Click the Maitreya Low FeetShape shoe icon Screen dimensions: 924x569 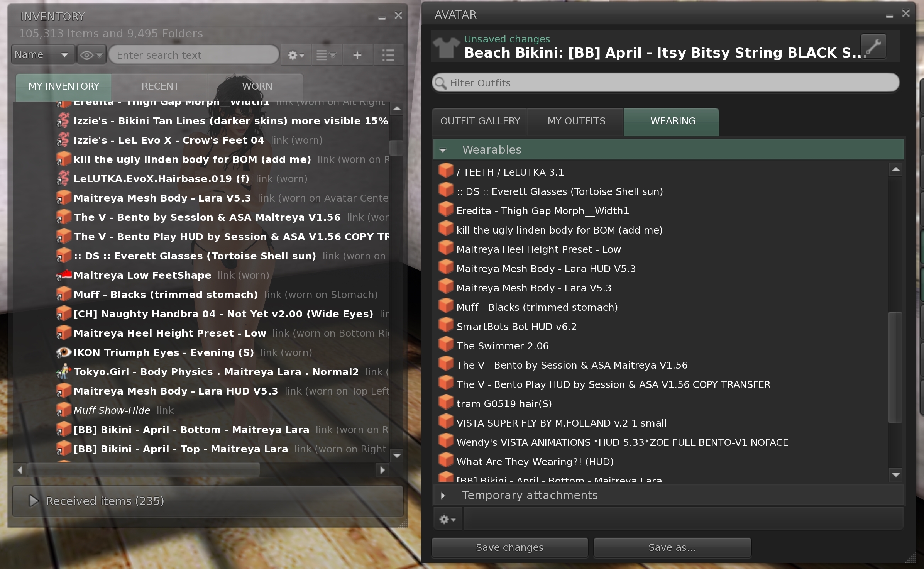[64, 275]
